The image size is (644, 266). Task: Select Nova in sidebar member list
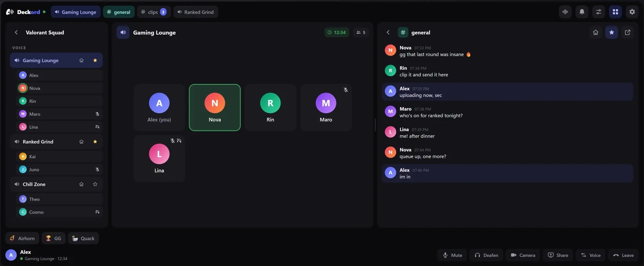(x=59, y=88)
